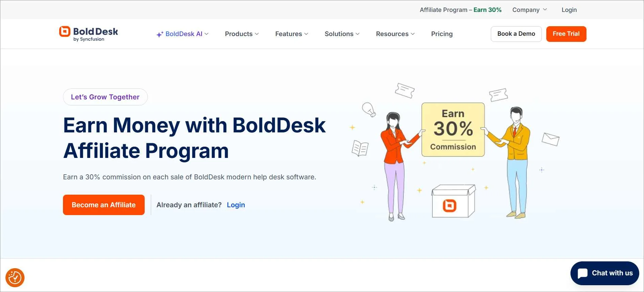Expand the Solutions menu
Screen dimensions: 644x292
coord(342,34)
